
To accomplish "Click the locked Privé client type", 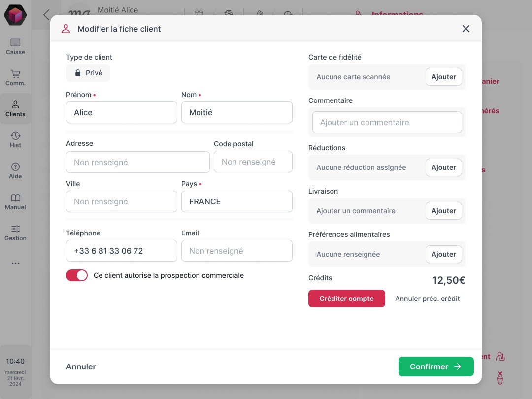I will [88, 73].
